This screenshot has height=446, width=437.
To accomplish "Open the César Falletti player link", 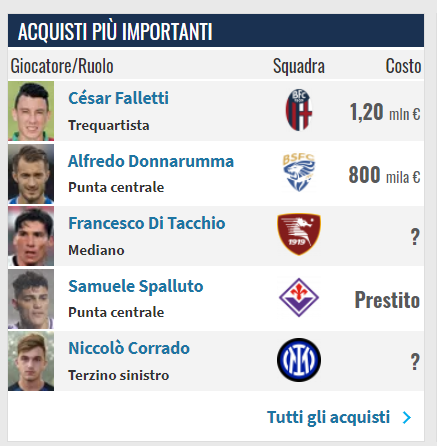I will point(118,98).
